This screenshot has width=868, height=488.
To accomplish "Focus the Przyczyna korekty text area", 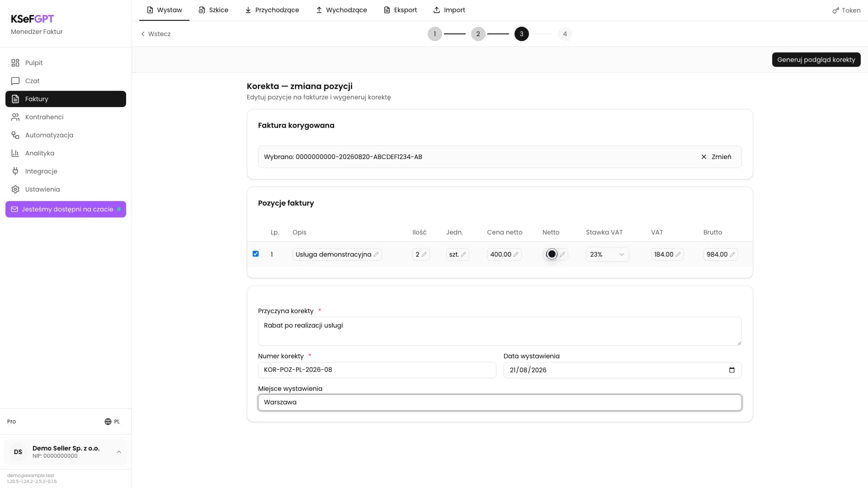I will click(500, 331).
